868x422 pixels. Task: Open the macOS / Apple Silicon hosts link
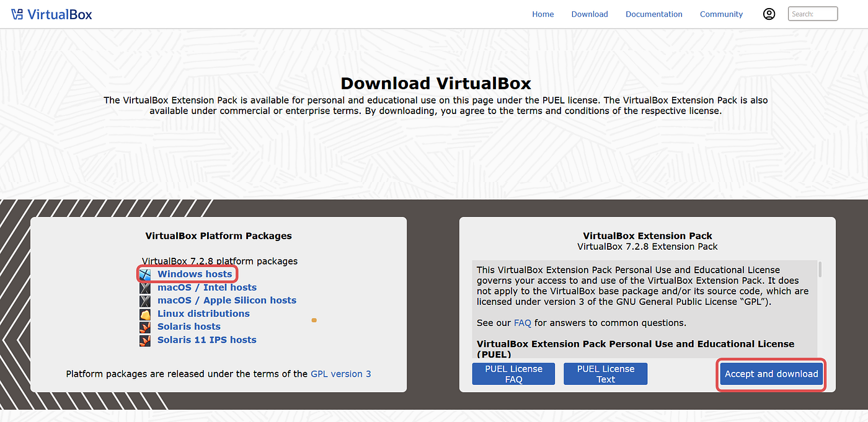227,301
